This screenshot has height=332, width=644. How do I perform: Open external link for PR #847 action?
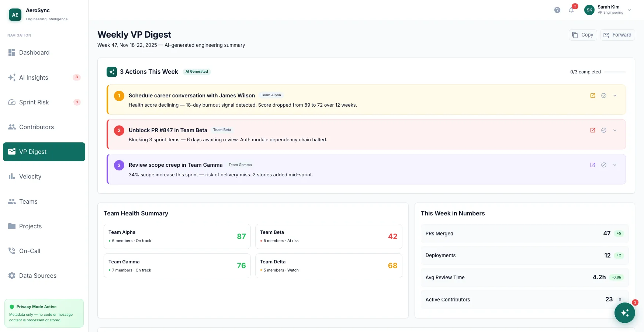(593, 130)
